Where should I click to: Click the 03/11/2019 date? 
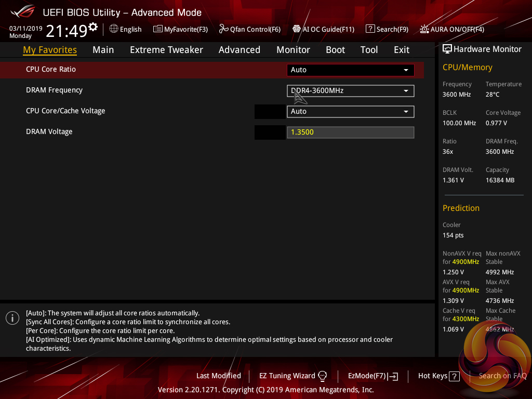pyautogui.click(x=26, y=29)
